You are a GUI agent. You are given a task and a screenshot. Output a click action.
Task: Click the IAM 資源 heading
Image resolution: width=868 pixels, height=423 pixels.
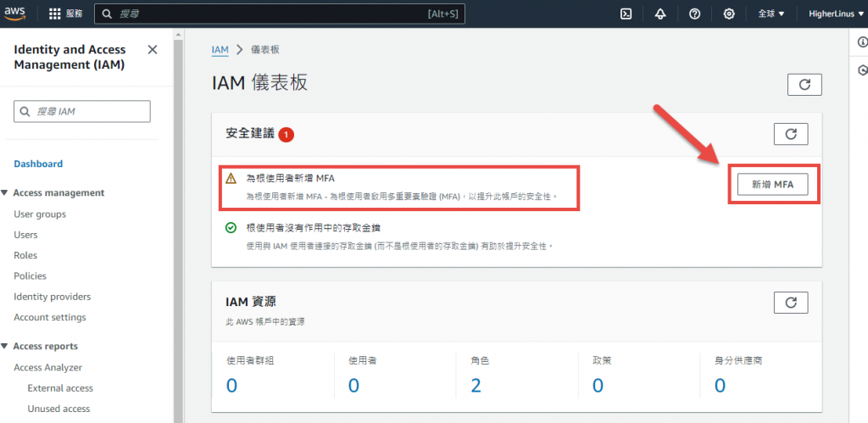click(251, 302)
